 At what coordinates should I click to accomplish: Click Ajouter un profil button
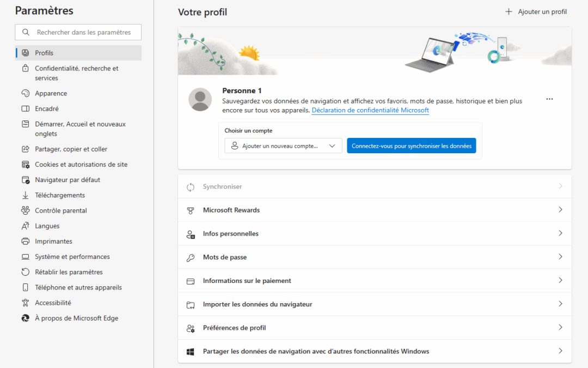tap(536, 11)
